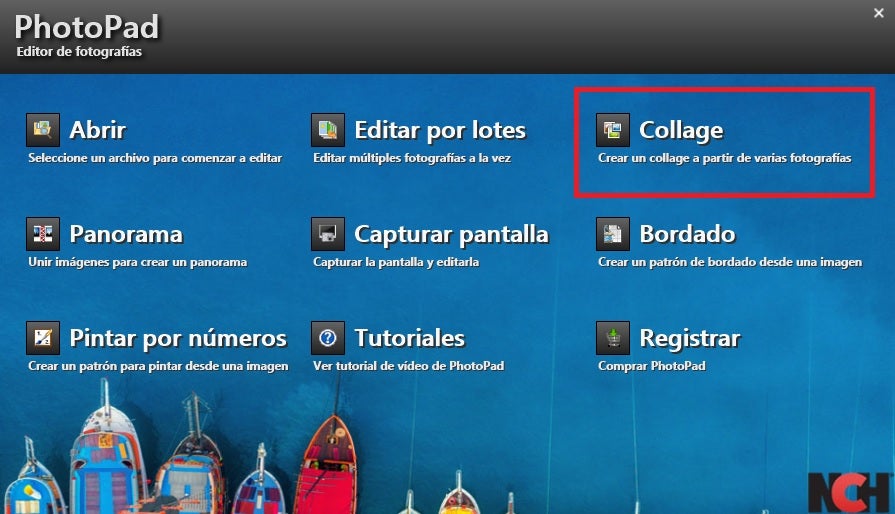This screenshot has height=514, width=895.
Task: Select the Capturar pantalla title
Action: click(451, 235)
